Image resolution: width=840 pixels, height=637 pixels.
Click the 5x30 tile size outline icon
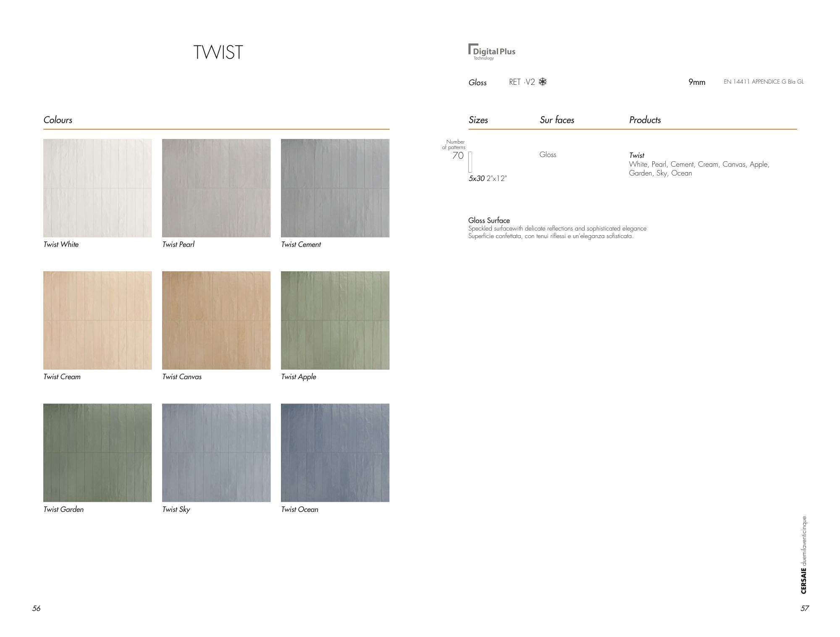click(x=470, y=162)
